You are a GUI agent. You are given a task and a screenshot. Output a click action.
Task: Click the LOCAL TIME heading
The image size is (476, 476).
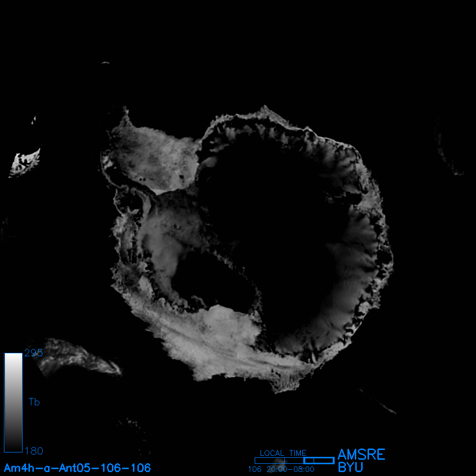coord(283,453)
